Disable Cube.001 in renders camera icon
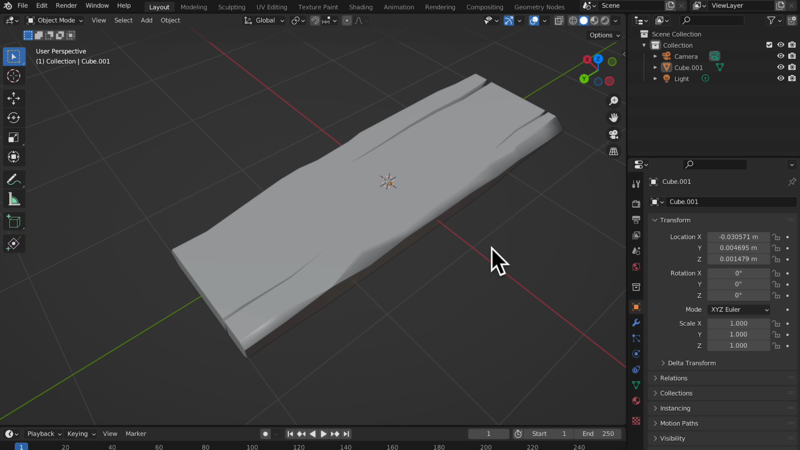The width and height of the screenshot is (800, 450). tap(791, 67)
